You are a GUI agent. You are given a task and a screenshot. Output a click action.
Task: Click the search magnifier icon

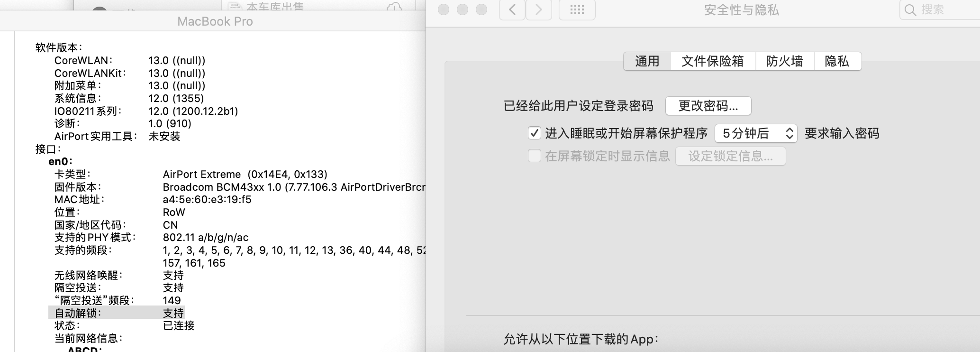[x=910, y=10]
